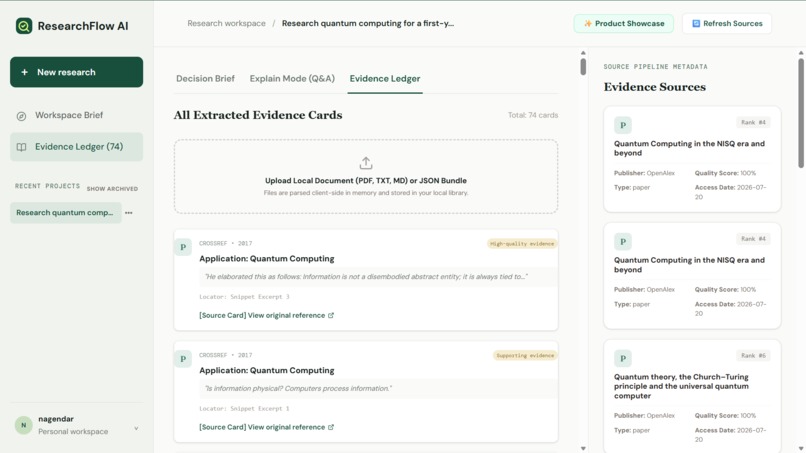Screen dimensions: 806x453
Task: Click the Refresh Sources button
Action: click(x=727, y=24)
